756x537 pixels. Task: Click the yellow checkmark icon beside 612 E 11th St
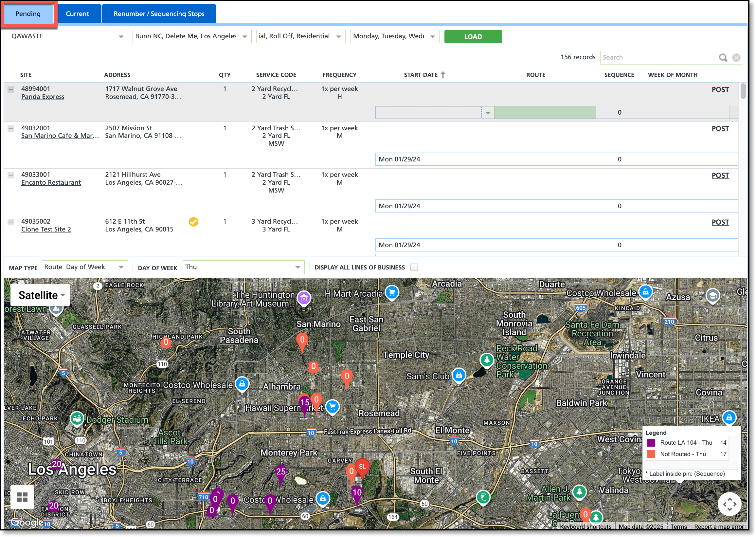tap(194, 222)
